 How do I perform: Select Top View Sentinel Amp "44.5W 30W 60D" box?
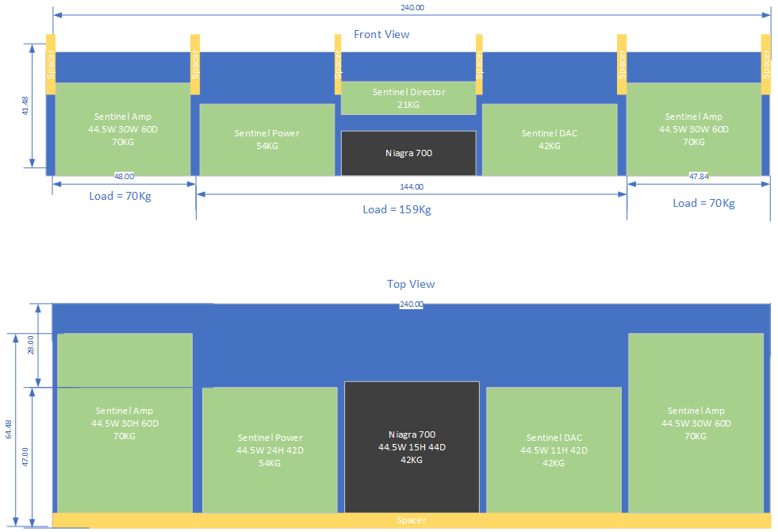point(696,423)
